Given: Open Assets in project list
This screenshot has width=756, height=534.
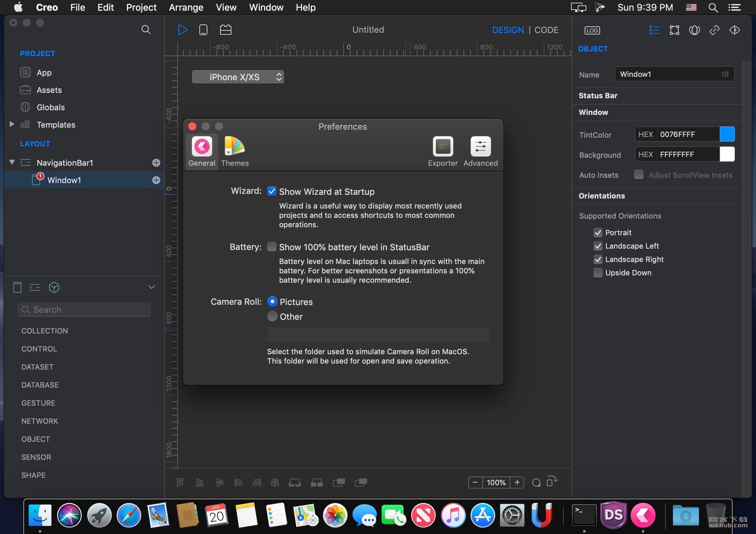Looking at the screenshot, I should click(x=49, y=90).
